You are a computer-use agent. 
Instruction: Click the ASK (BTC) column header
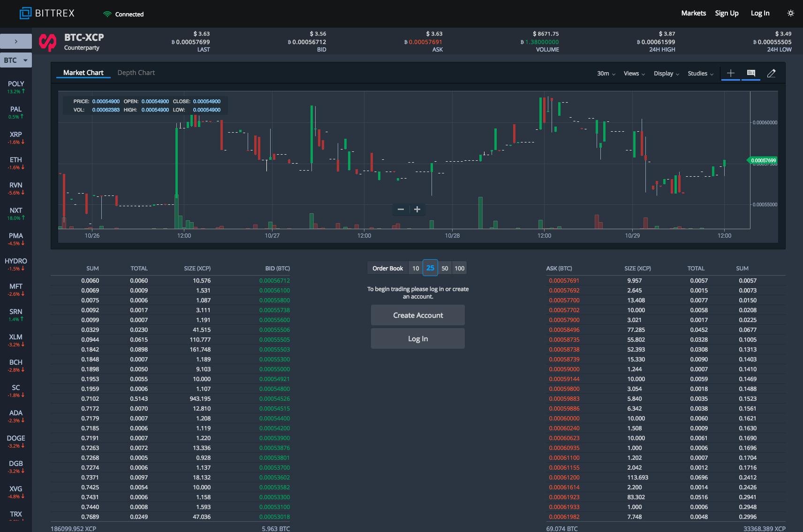point(559,269)
